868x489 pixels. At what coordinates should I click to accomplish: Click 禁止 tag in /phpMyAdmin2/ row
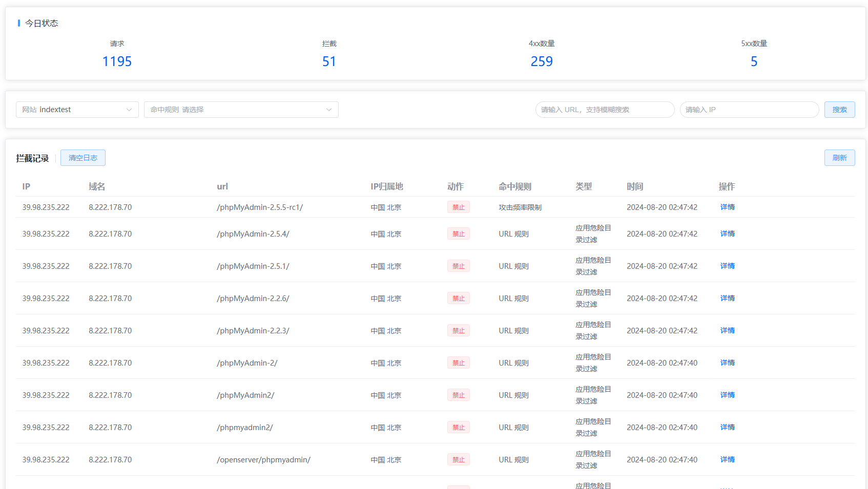(x=459, y=395)
